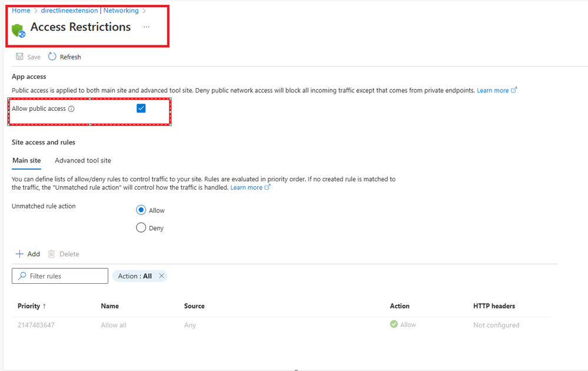Open the Action : All filter
Viewport: 588px width, 371px height.
[x=135, y=276]
